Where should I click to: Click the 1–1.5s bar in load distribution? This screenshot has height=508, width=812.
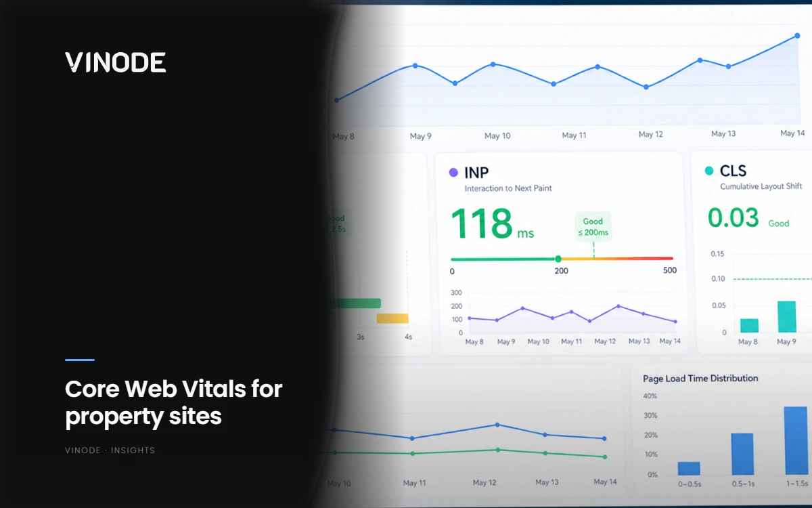pos(796,441)
